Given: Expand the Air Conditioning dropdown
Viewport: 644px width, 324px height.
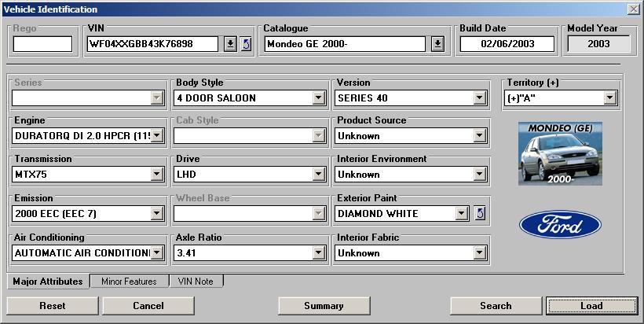Looking at the screenshot, I should pos(157,253).
